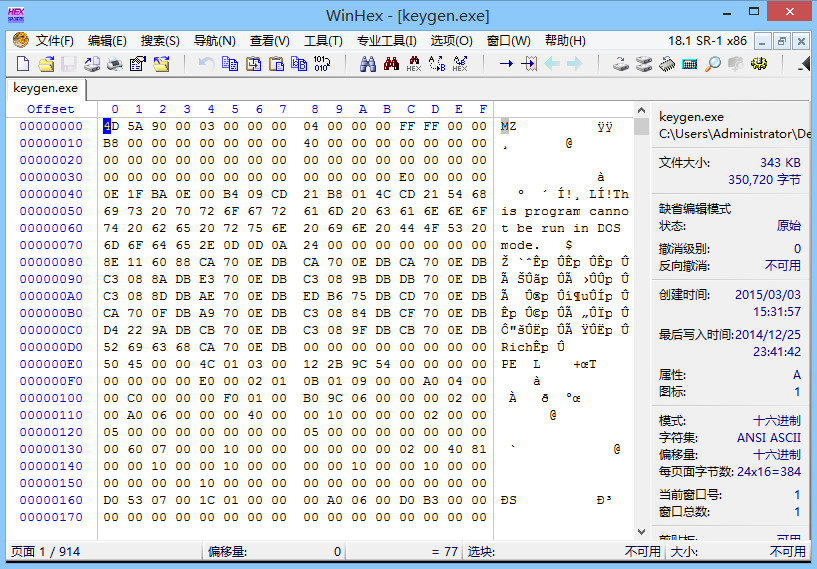Click the vertical scrollbar thumb
Viewport: 817px width, 569px height.
641,127
